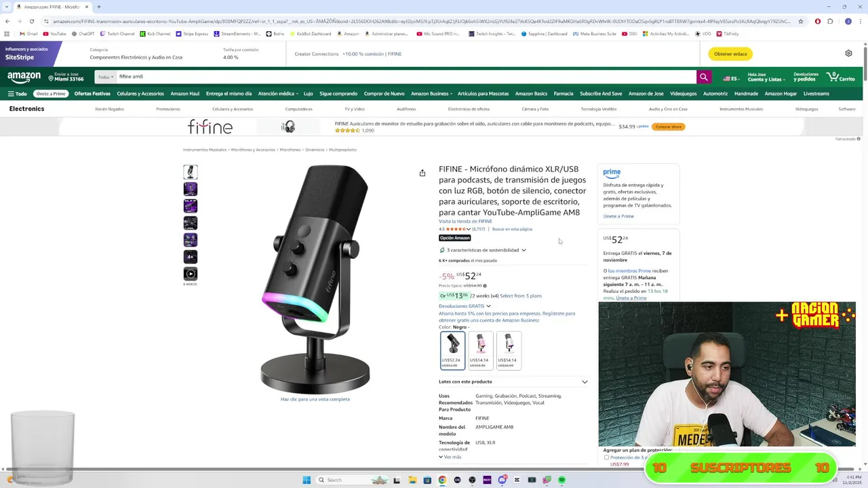This screenshot has width=868, height=488.
Task: Open Videojuegos in the top nav bar
Action: click(x=684, y=94)
